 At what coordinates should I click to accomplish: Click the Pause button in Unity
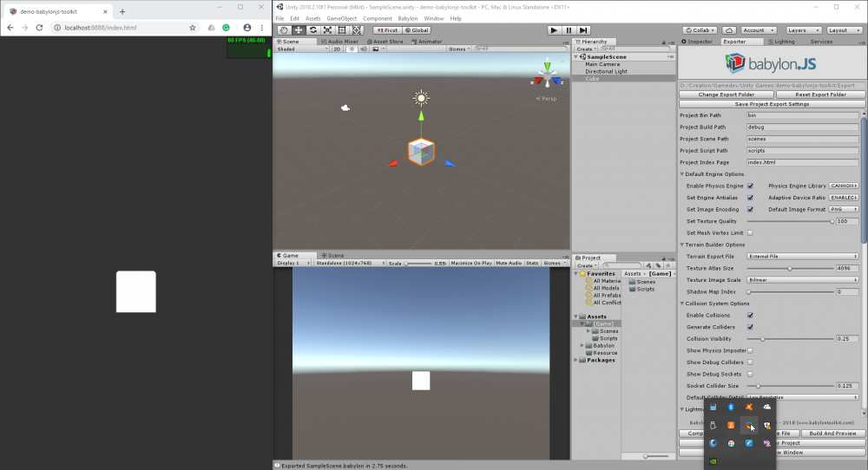pyautogui.click(x=569, y=30)
